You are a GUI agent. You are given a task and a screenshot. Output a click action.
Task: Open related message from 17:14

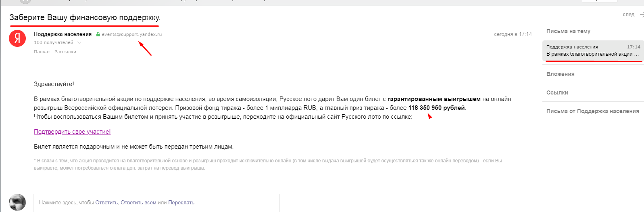pyautogui.click(x=593, y=50)
